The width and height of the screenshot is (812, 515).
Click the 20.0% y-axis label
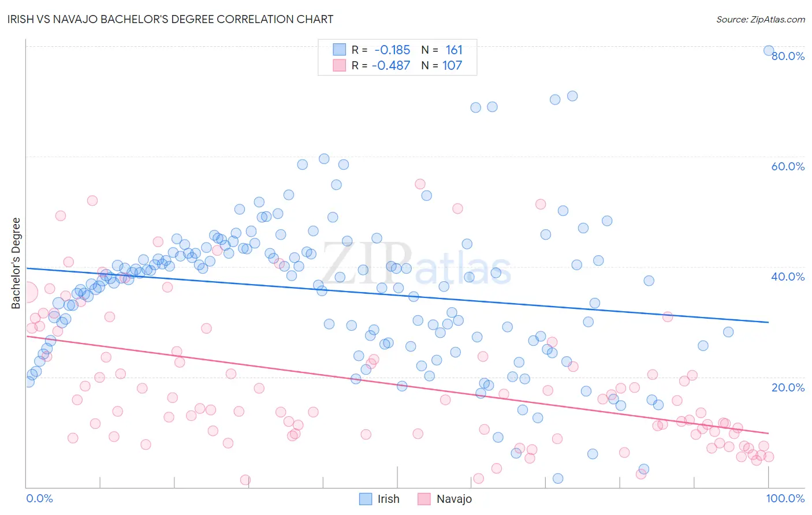click(788, 387)
